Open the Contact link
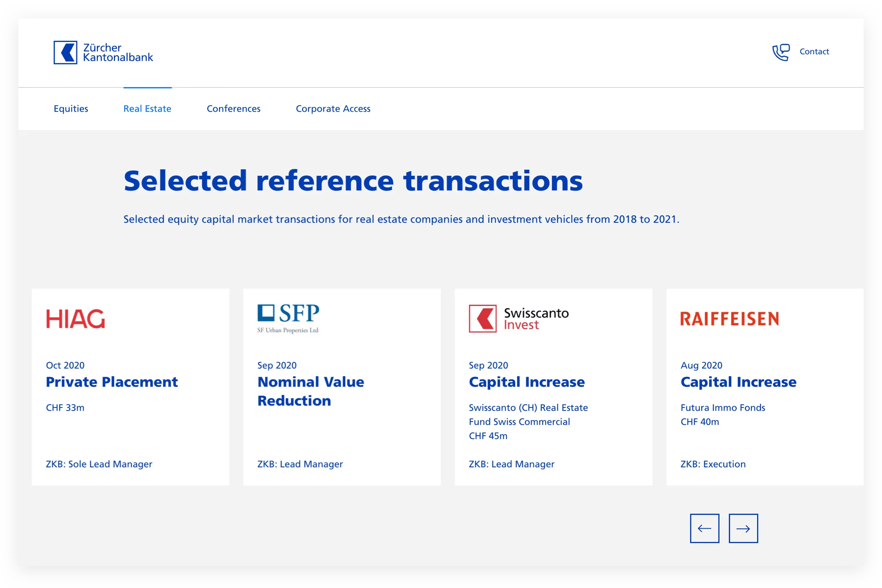Image resolution: width=882 pixels, height=588 pixels. coord(814,52)
